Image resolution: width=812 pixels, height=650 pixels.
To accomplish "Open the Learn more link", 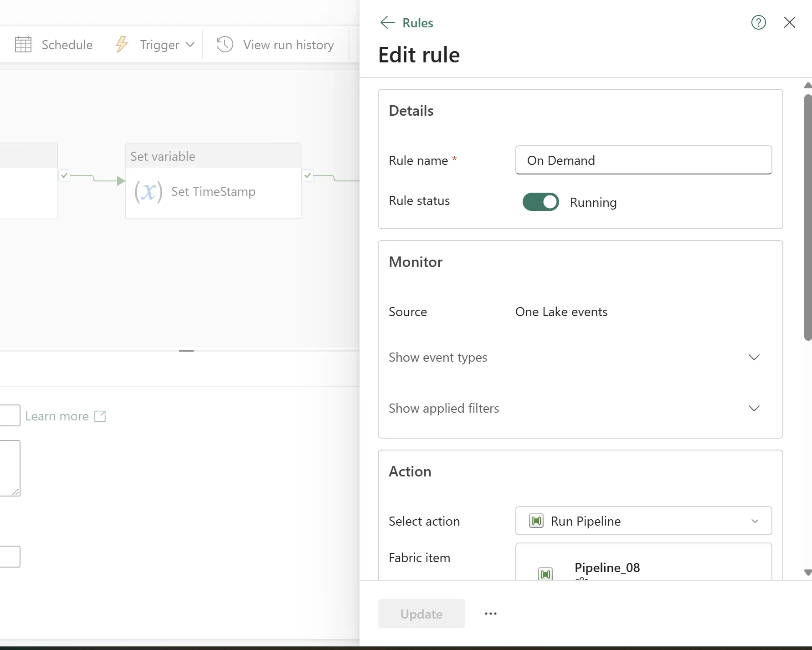I will [57, 416].
